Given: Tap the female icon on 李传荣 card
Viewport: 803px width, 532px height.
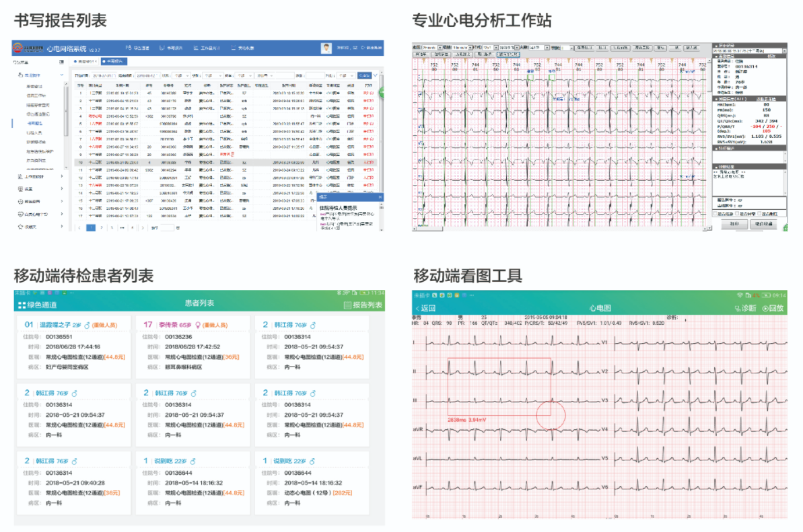Looking at the screenshot, I should tap(198, 325).
